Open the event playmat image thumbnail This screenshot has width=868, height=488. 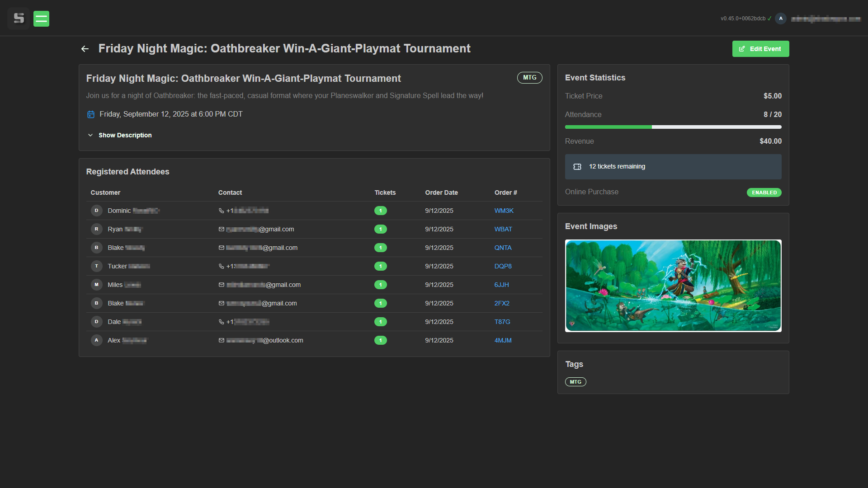tap(673, 286)
